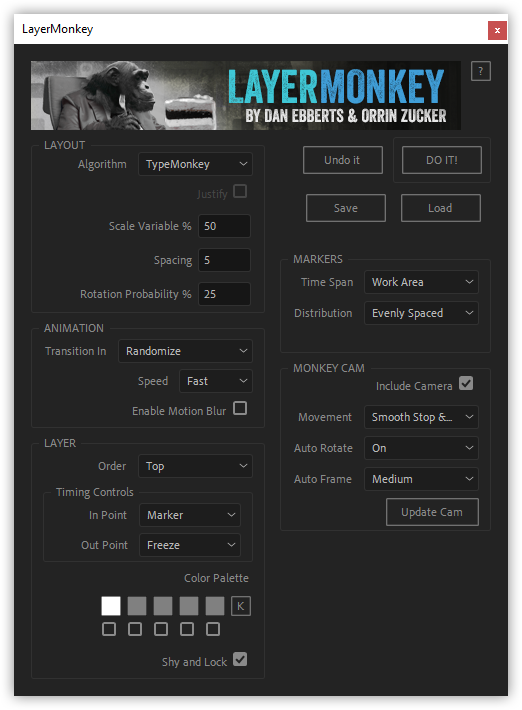Click the LAYER section heading
Screen dimensions: 522x710
60,443
